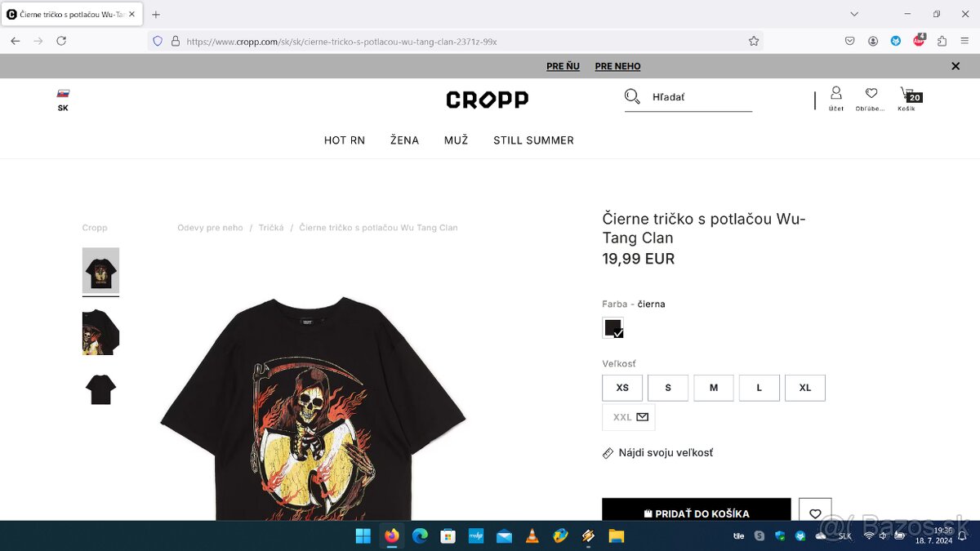This screenshot has width=980, height=551.
Task: Open VLC media player from taskbar
Action: [532, 536]
